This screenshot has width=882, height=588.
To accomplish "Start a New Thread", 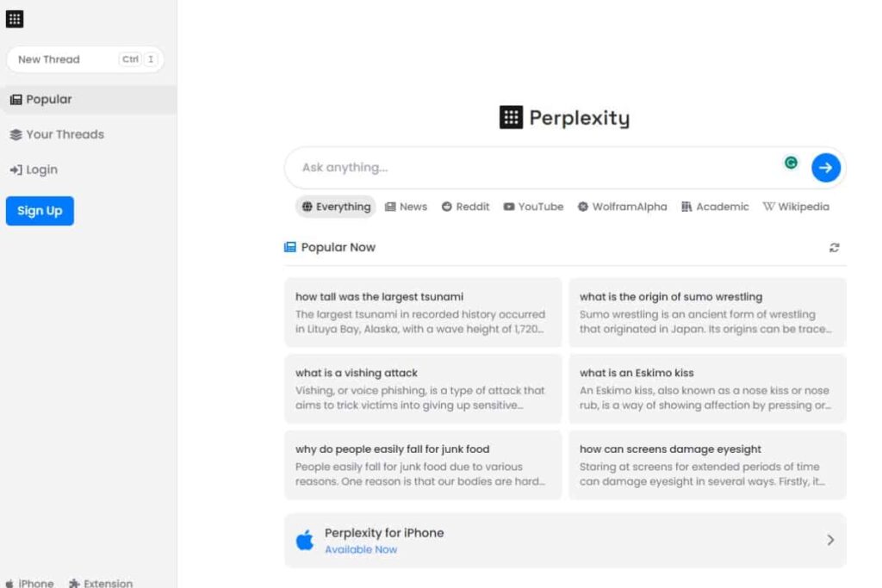I will 85,59.
